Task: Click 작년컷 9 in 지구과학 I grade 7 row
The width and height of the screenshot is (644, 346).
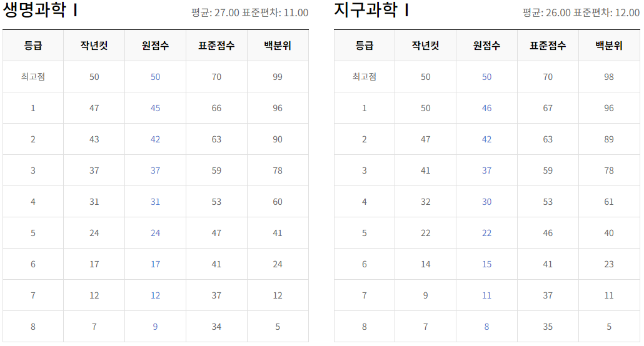Action: (x=426, y=295)
